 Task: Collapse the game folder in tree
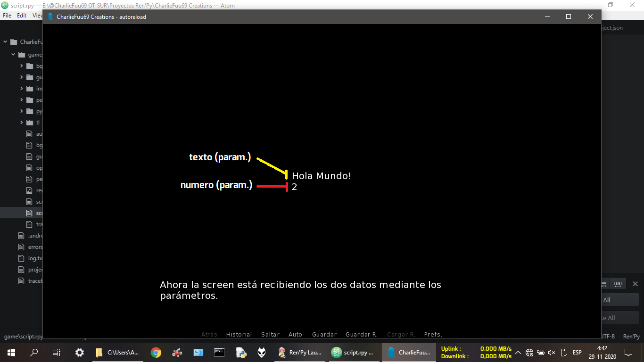(x=13, y=55)
